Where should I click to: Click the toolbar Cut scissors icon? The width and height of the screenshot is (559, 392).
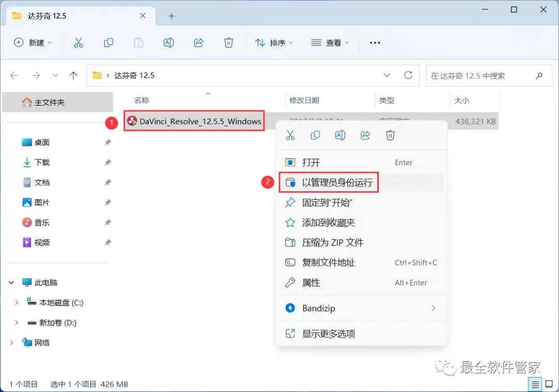point(79,43)
